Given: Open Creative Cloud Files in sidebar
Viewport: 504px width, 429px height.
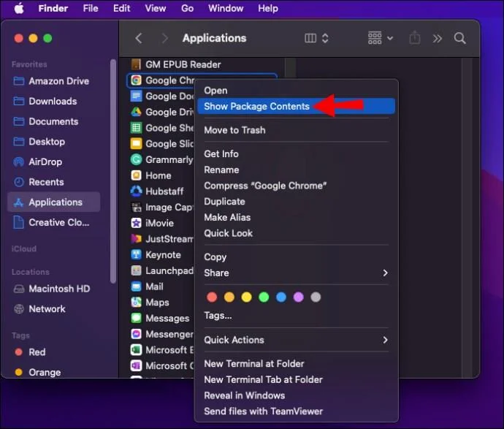Looking at the screenshot, I should (x=51, y=223).
